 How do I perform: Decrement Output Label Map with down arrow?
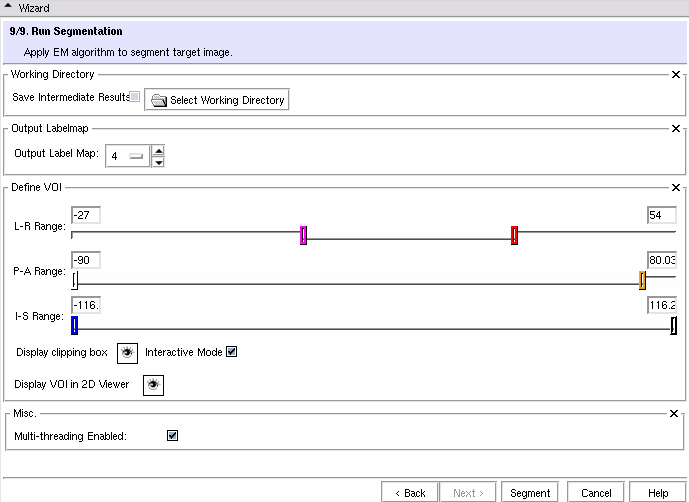(158, 162)
